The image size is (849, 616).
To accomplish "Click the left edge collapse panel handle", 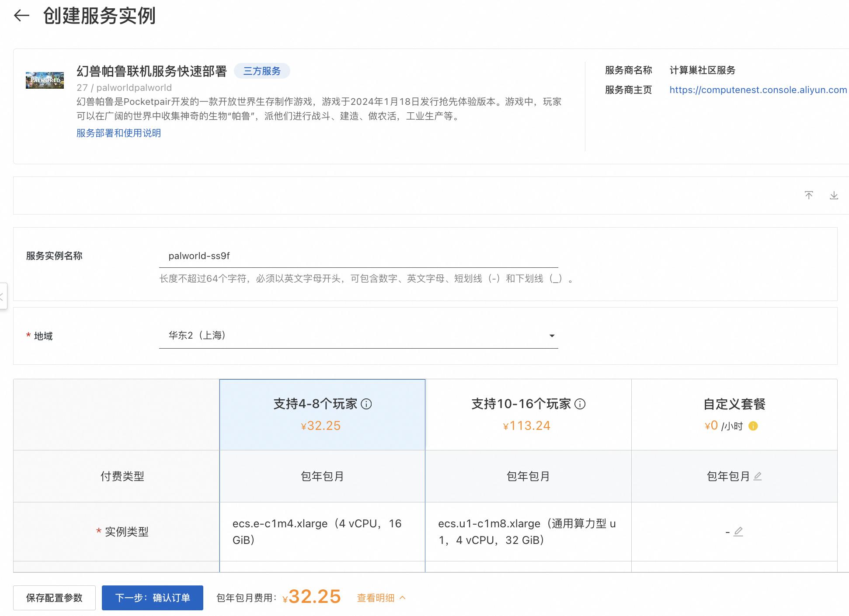I will [x=3, y=296].
